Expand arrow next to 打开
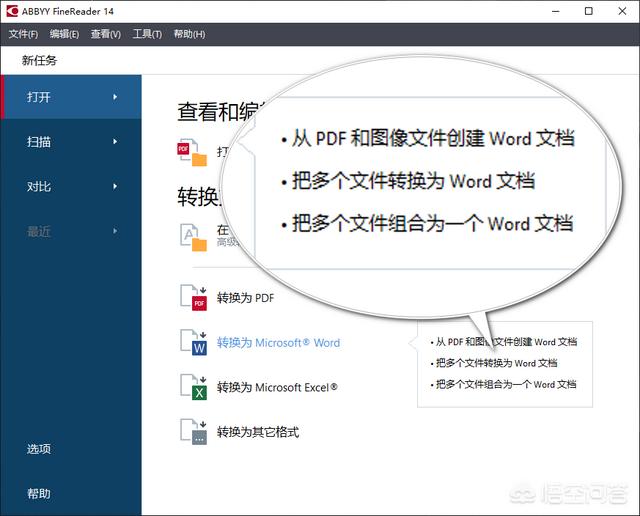The height and width of the screenshot is (516, 640). (115, 97)
